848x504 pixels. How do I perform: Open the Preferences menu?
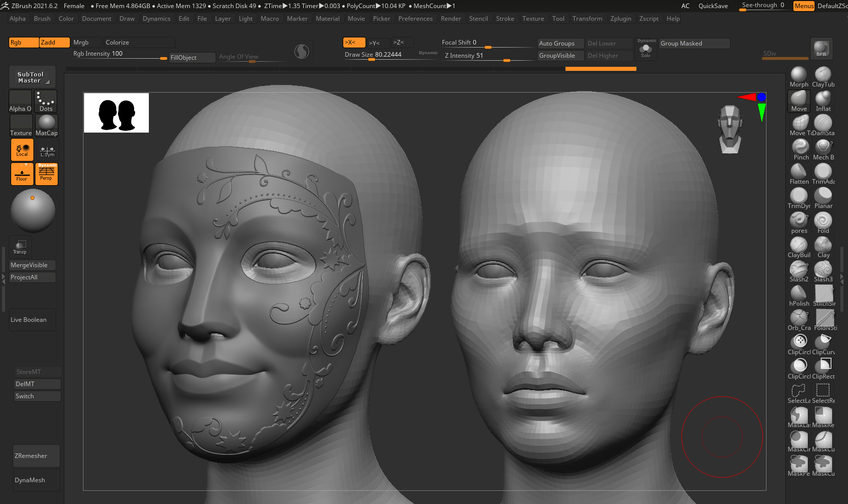point(415,19)
